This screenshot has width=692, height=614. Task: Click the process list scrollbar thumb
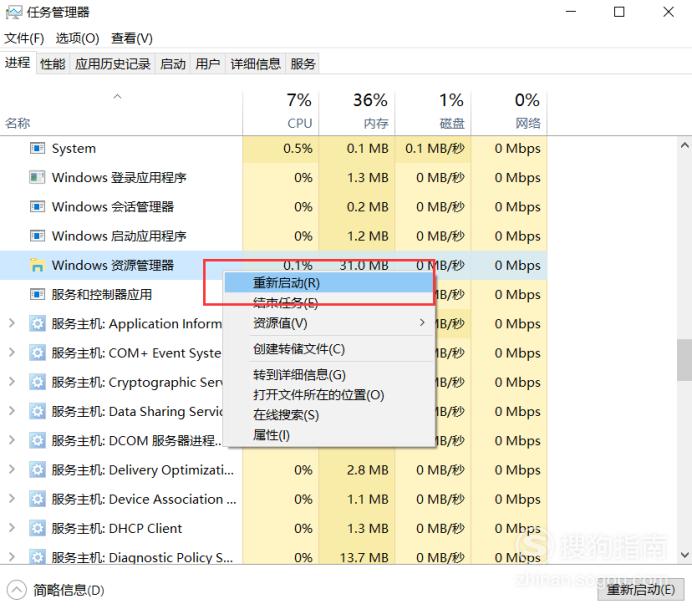tap(684, 360)
